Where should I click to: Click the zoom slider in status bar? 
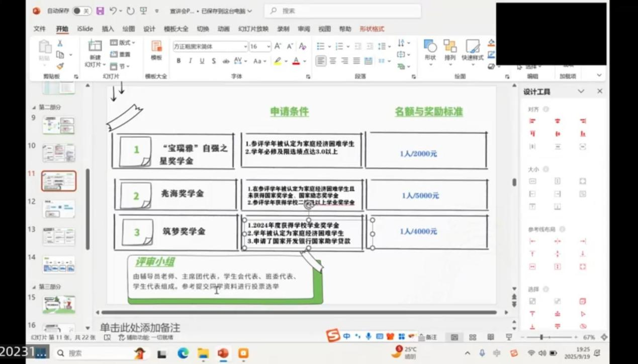[x=542, y=337]
